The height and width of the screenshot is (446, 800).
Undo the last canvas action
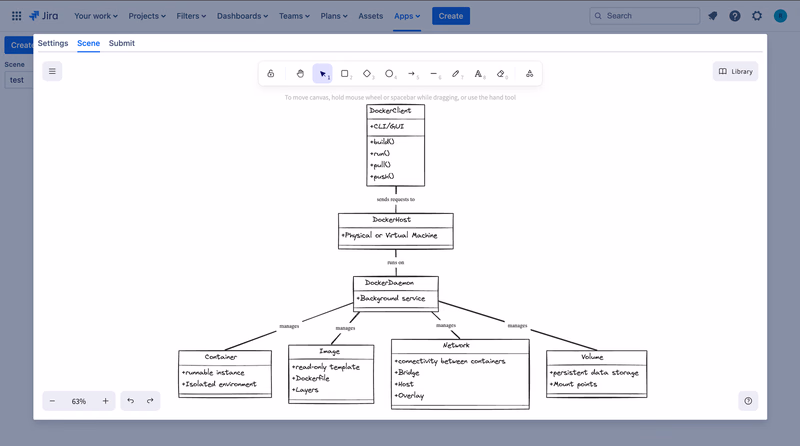point(131,401)
